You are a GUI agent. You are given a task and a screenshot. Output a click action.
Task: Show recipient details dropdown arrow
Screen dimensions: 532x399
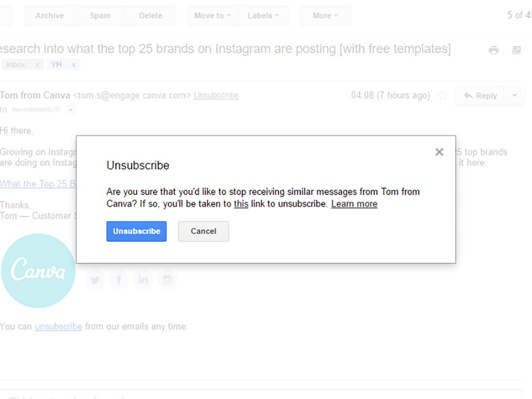point(71,110)
